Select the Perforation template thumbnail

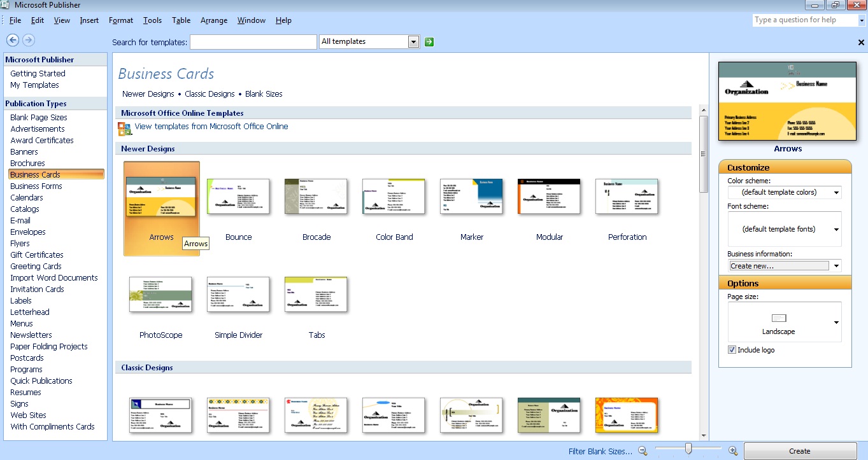pos(627,197)
